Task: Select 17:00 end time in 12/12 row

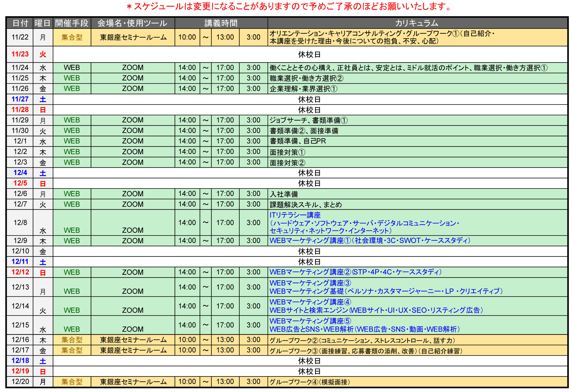Action: [225, 273]
